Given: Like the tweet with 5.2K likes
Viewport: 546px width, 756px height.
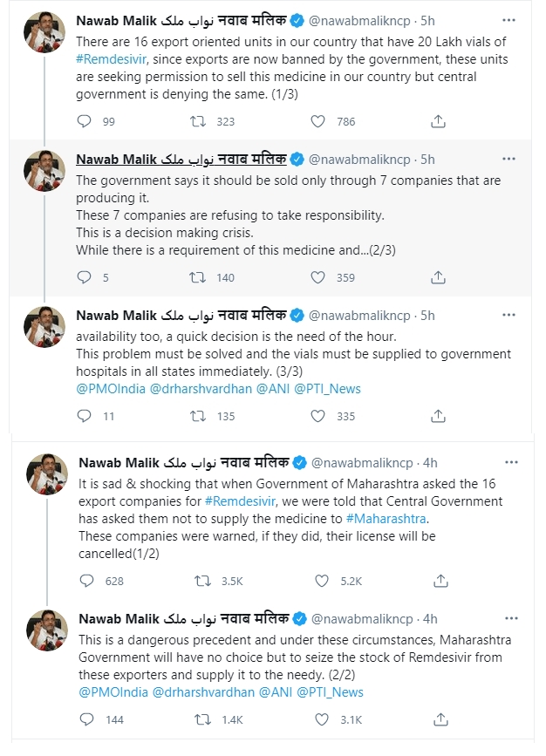Looking at the screenshot, I should point(322,581).
